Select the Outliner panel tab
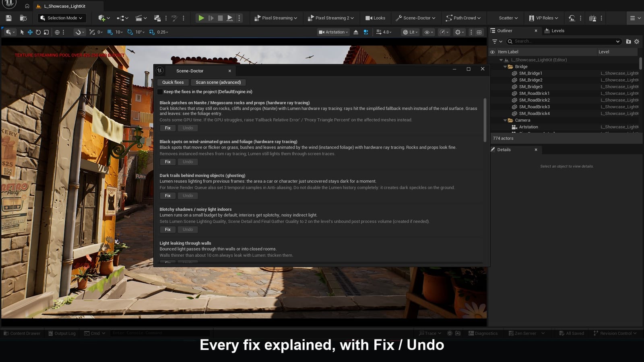Screen dimensions: 644x362 tap(505, 31)
